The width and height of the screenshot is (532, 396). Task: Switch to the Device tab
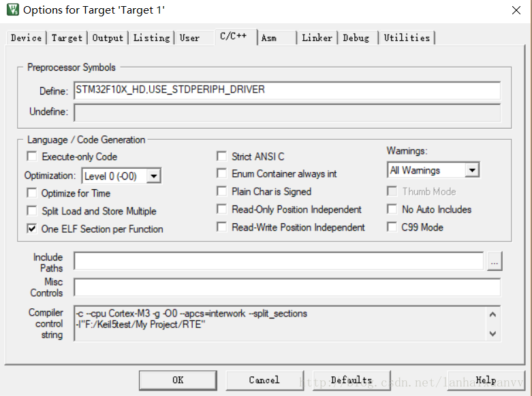coord(26,37)
